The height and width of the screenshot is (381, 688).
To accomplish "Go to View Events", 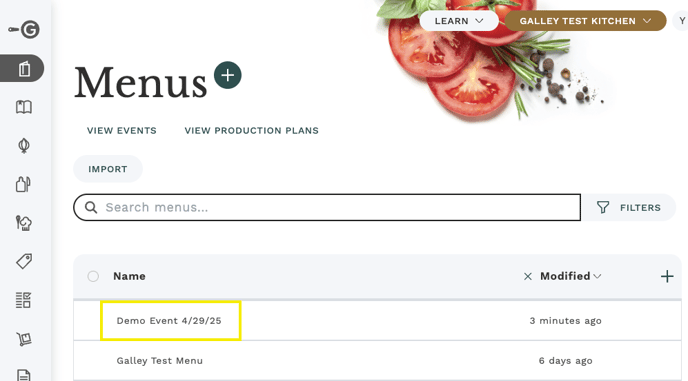I will (122, 130).
